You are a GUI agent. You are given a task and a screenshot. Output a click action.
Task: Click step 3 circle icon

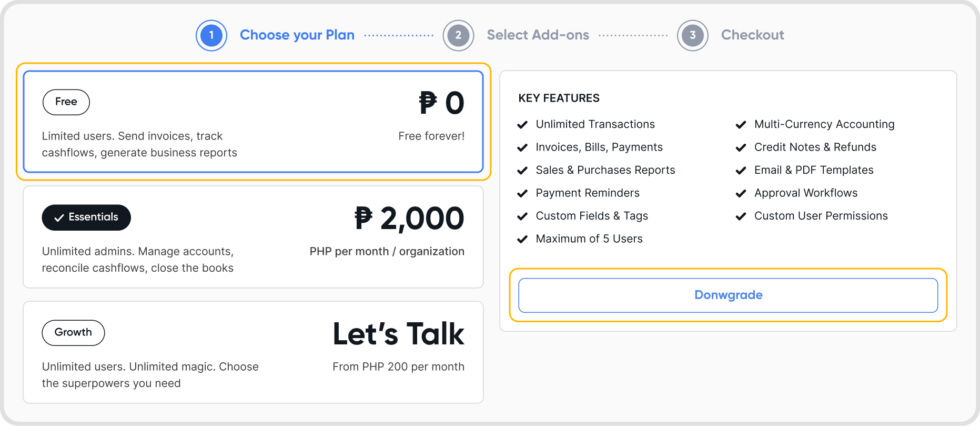[692, 35]
